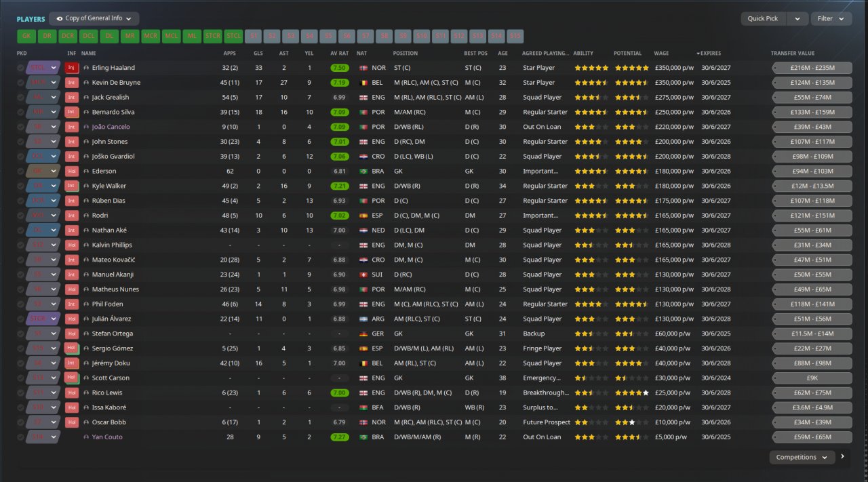The height and width of the screenshot is (482, 868).
Task: Click the Int status icon beside Jérémy Doku
Action: [x=71, y=363]
